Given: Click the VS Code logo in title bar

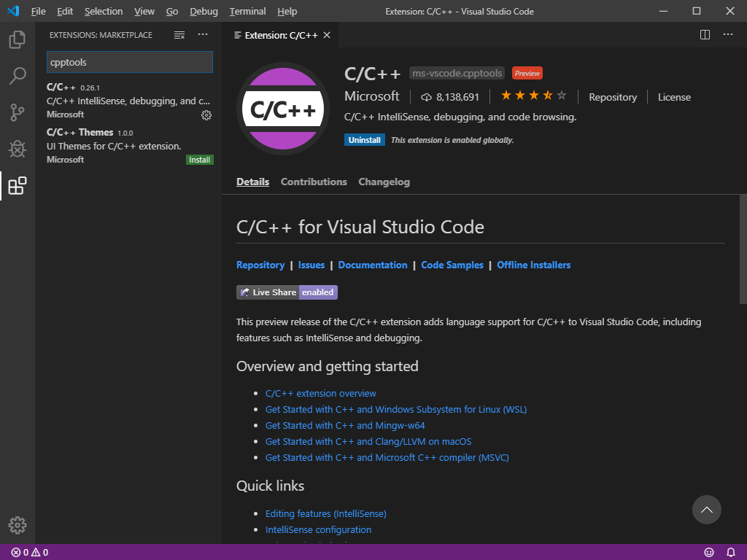Looking at the screenshot, I should pyautogui.click(x=13, y=10).
